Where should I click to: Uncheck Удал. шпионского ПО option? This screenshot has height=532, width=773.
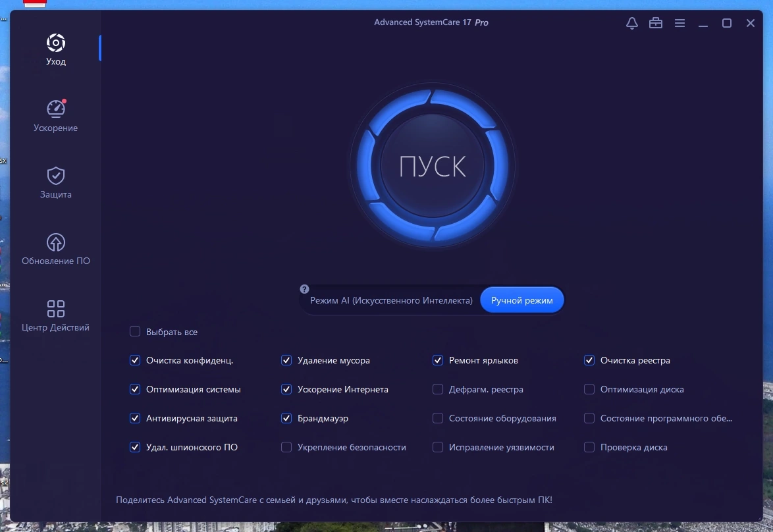135,447
